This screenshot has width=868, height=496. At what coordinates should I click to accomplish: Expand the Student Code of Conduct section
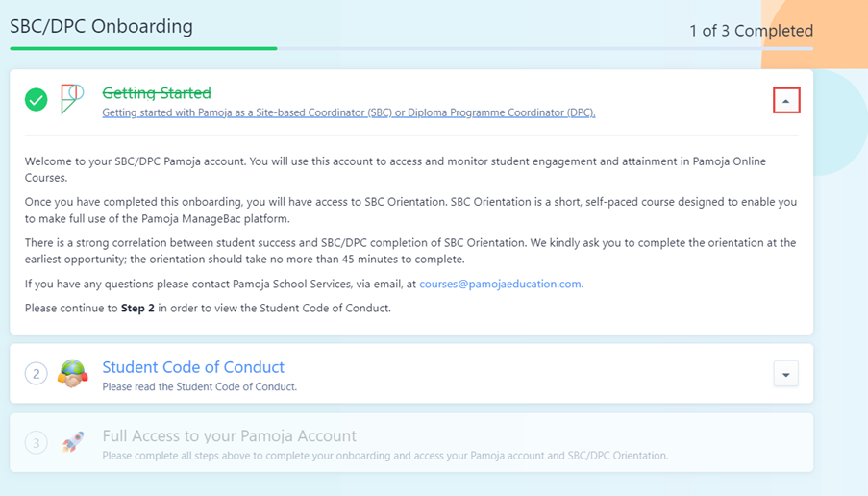click(x=785, y=374)
